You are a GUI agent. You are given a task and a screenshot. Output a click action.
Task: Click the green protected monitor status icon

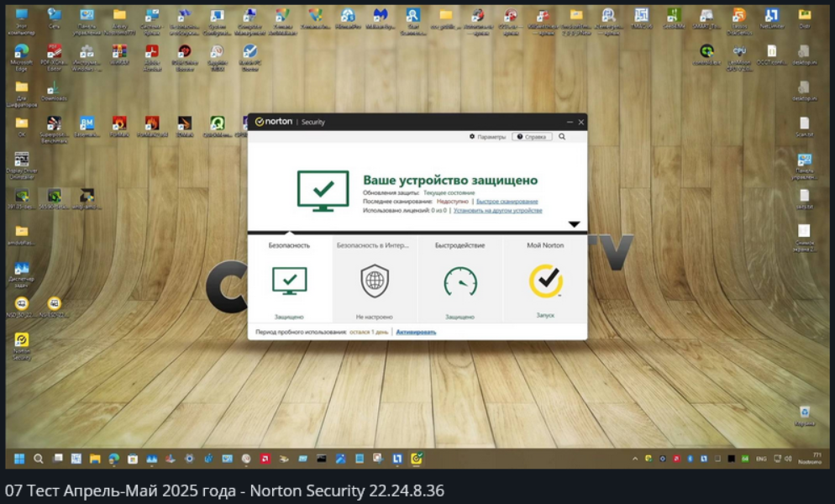point(323,191)
